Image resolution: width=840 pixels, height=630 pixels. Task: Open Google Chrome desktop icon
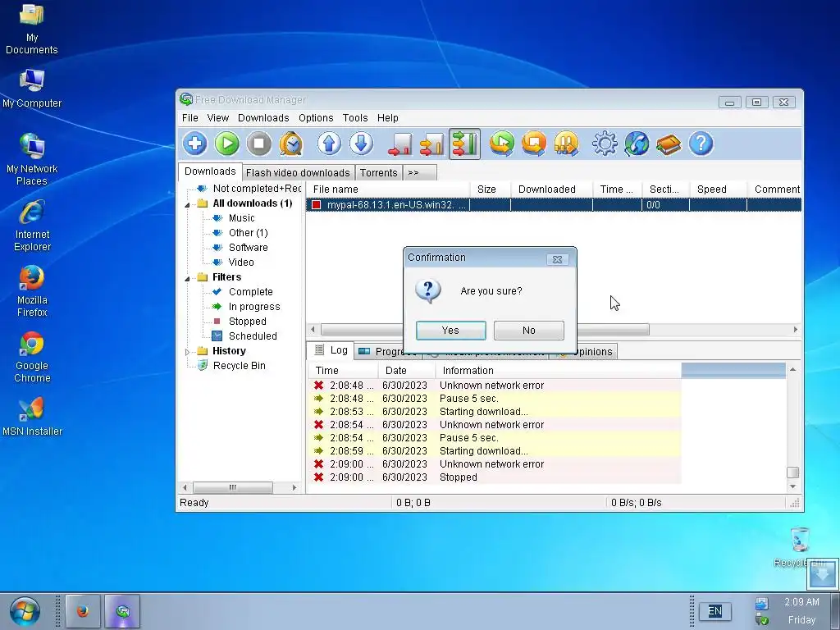point(32,357)
